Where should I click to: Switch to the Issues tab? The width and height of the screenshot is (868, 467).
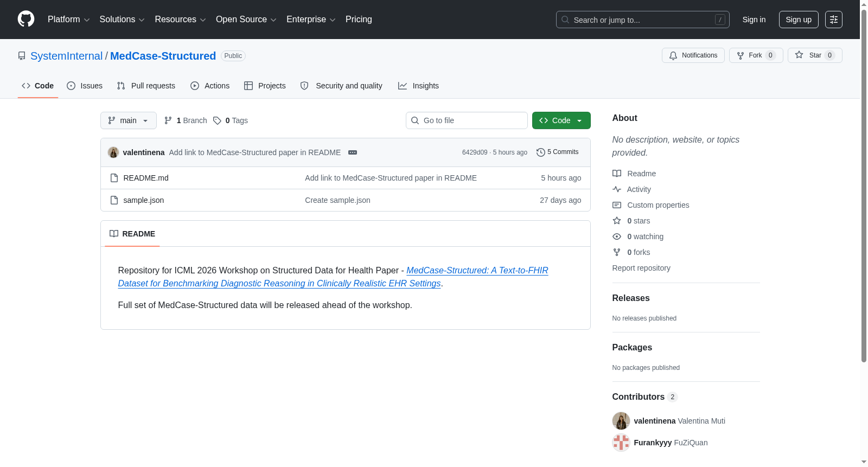(x=85, y=86)
